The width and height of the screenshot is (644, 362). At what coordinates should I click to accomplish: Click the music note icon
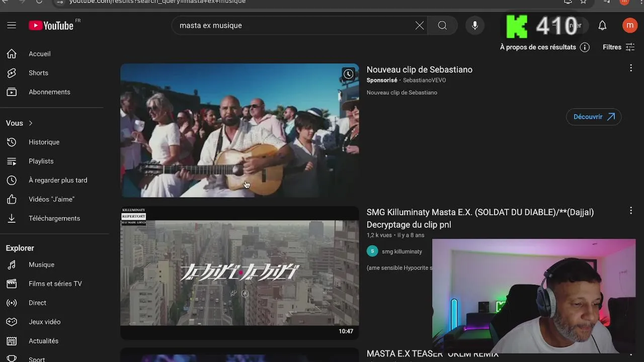point(12,265)
